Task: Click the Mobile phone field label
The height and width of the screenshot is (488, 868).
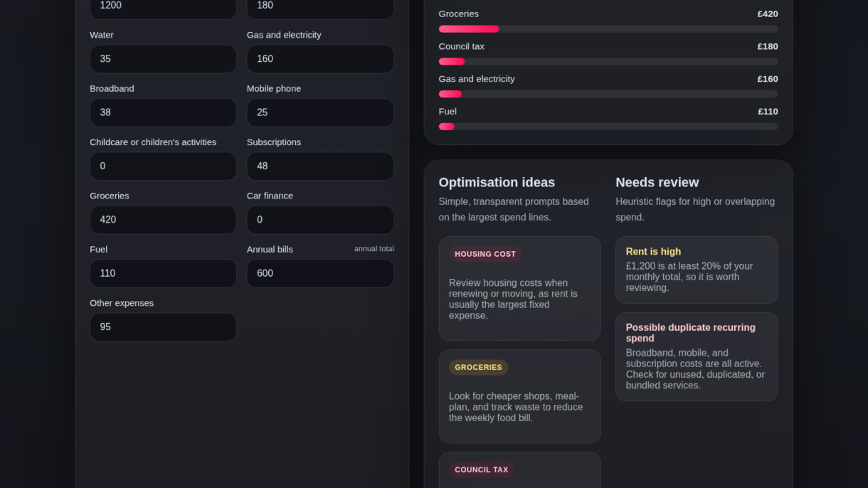Action: coord(274,88)
